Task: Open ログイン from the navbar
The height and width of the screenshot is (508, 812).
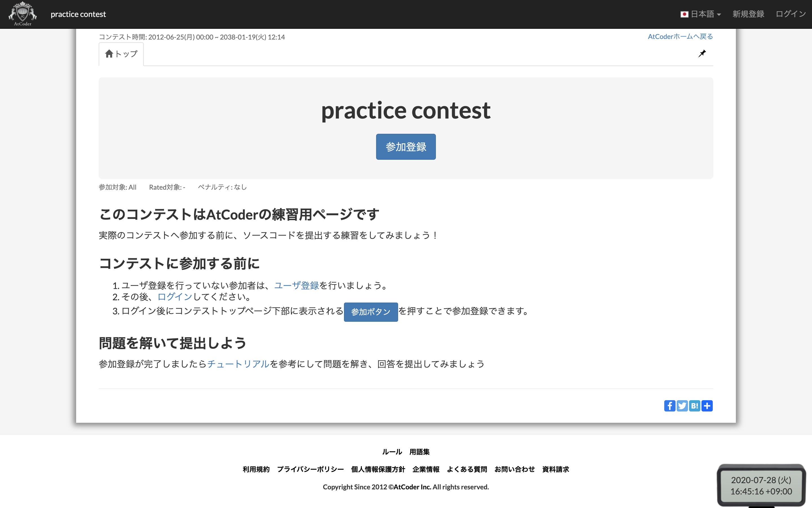Action: click(791, 14)
